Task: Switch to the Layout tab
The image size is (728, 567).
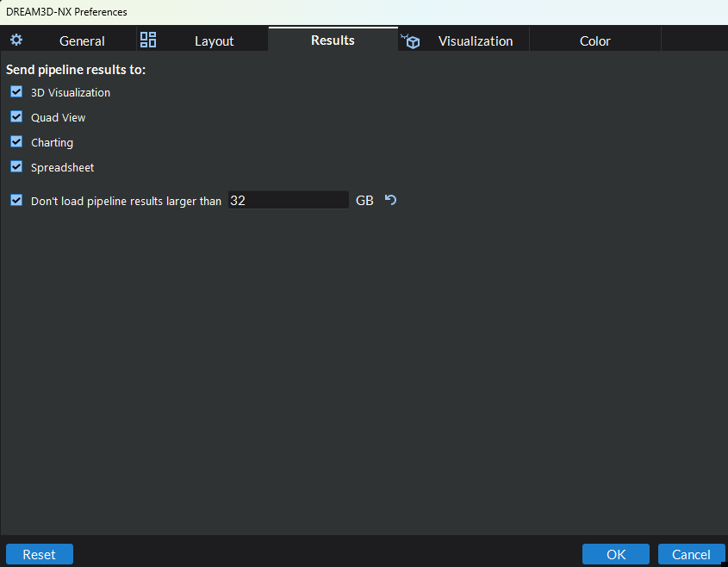Action: pos(202,39)
